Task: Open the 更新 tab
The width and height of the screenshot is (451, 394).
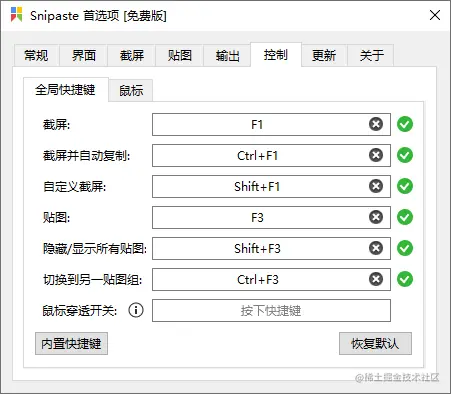Action: [x=324, y=55]
